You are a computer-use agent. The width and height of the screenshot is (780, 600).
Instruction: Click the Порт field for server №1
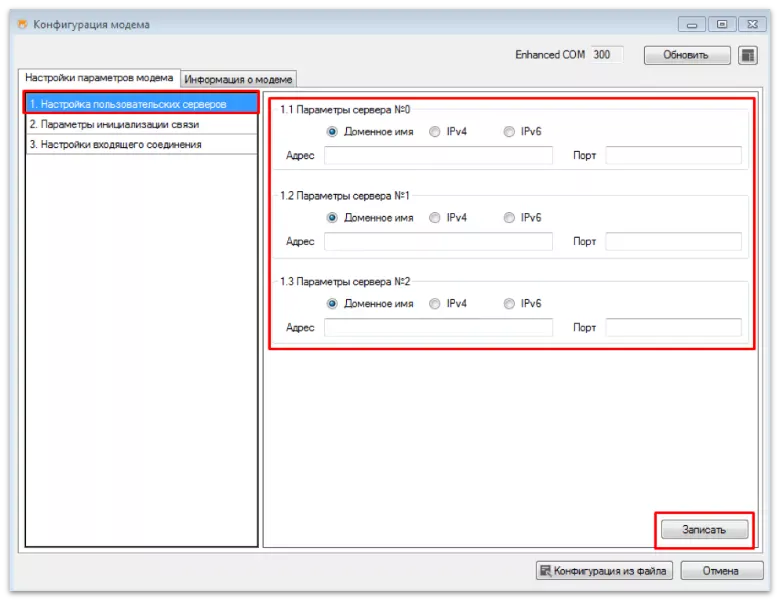point(673,241)
